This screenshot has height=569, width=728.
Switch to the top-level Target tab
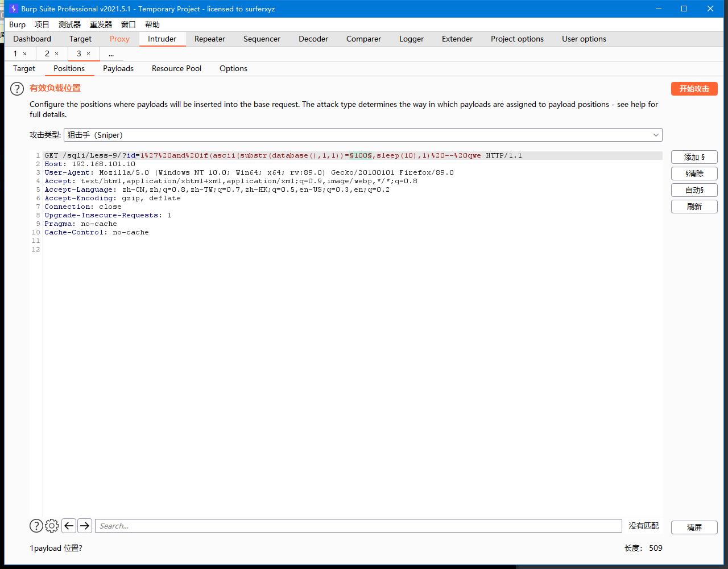[80, 39]
